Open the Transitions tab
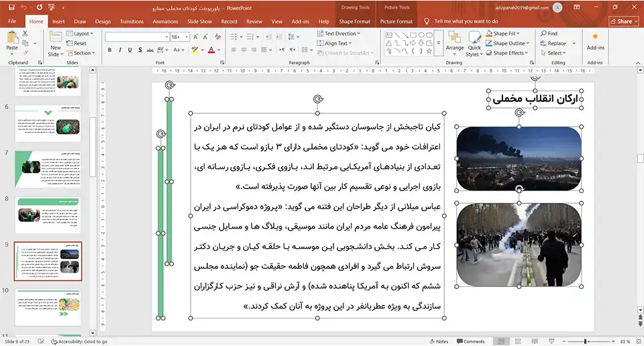The width and height of the screenshot is (644, 346). tap(131, 21)
